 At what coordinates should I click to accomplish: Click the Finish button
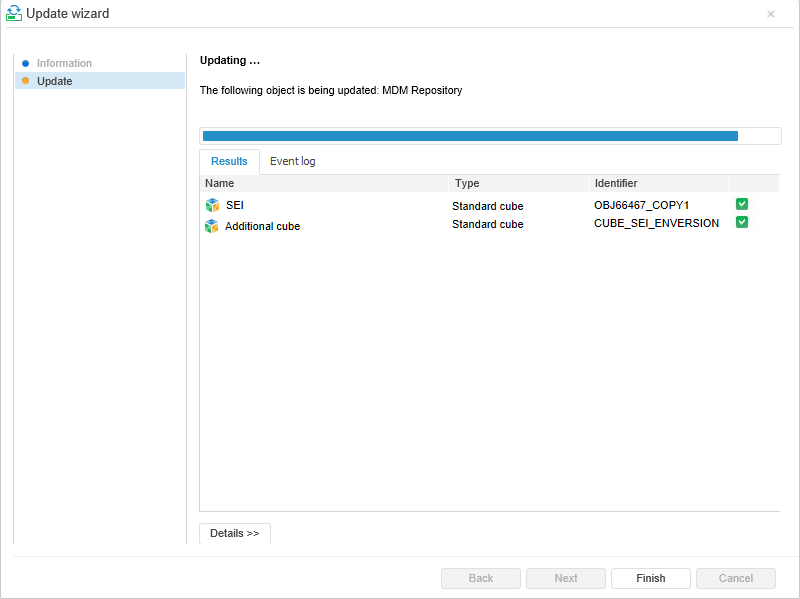tap(651, 578)
